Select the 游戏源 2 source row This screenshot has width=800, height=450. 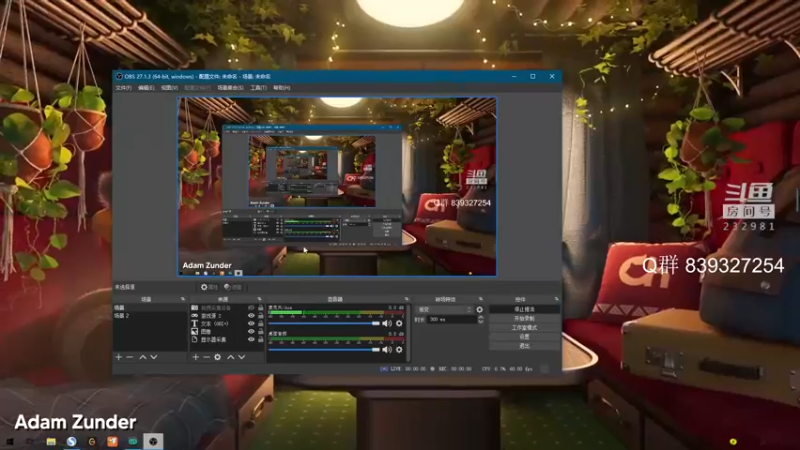(x=227, y=316)
